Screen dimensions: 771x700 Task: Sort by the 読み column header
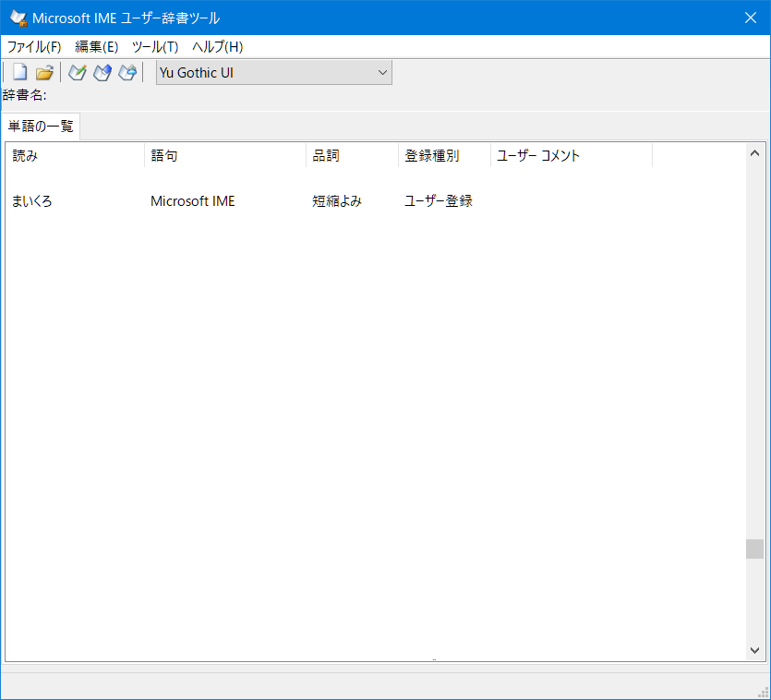click(x=76, y=156)
